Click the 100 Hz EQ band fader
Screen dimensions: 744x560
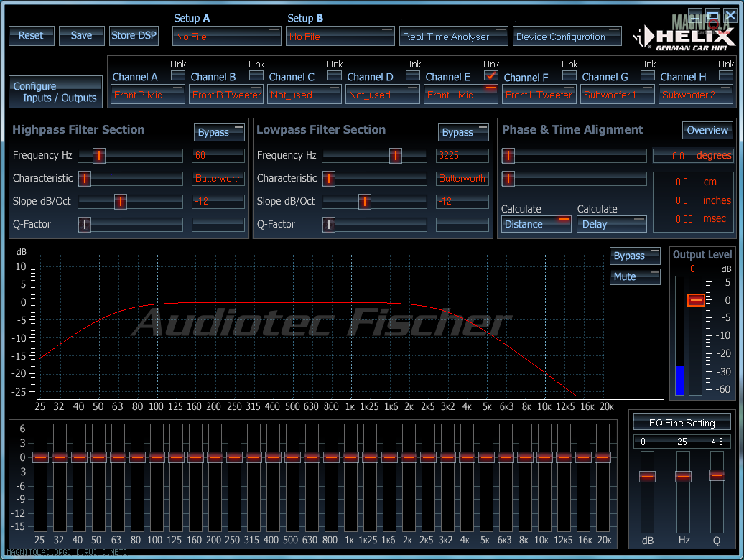[x=157, y=457]
